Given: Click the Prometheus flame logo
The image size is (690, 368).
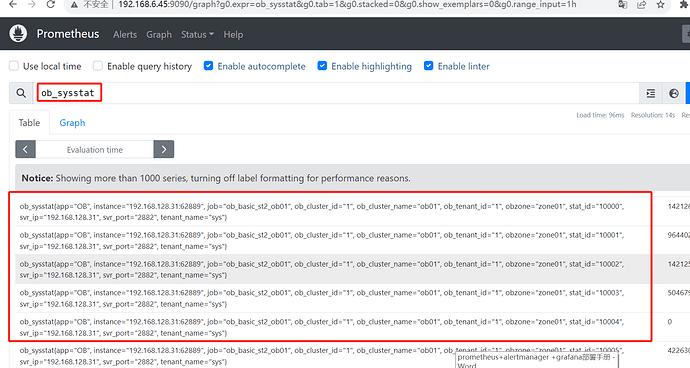Looking at the screenshot, I should click(x=18, y=34).
